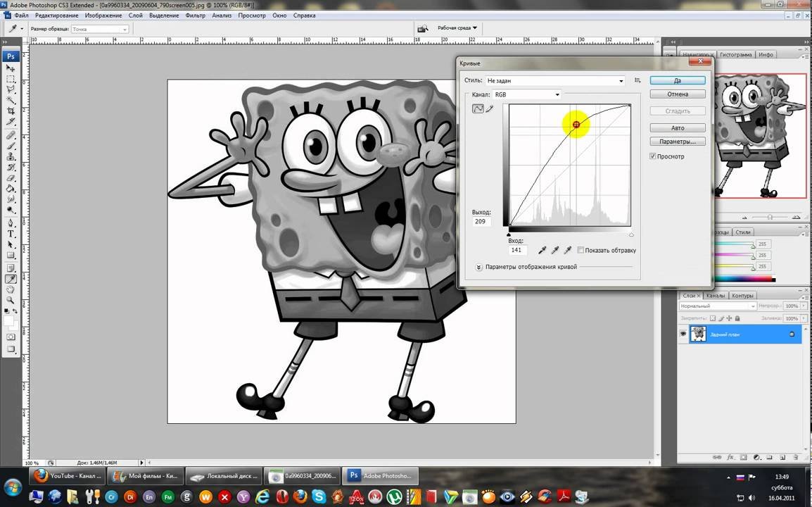The width and height of the screenshot is (812, 507).
Task: Select the Path Selection tool
Action: point(11,244)
